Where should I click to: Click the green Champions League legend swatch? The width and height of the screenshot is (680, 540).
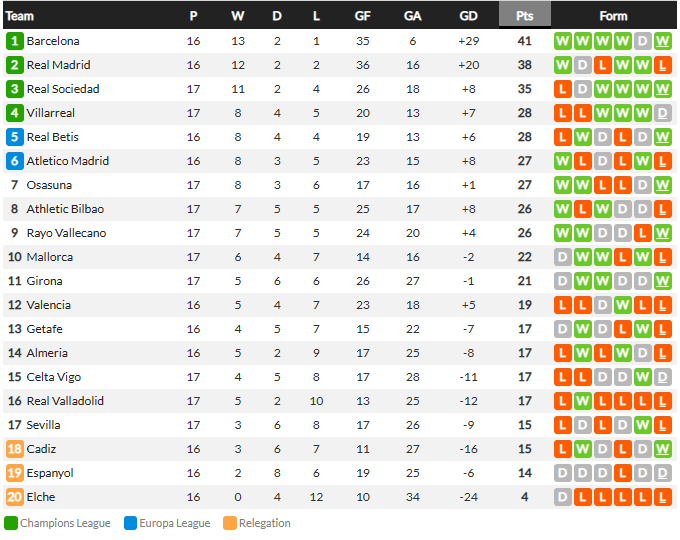coord(11,523)
